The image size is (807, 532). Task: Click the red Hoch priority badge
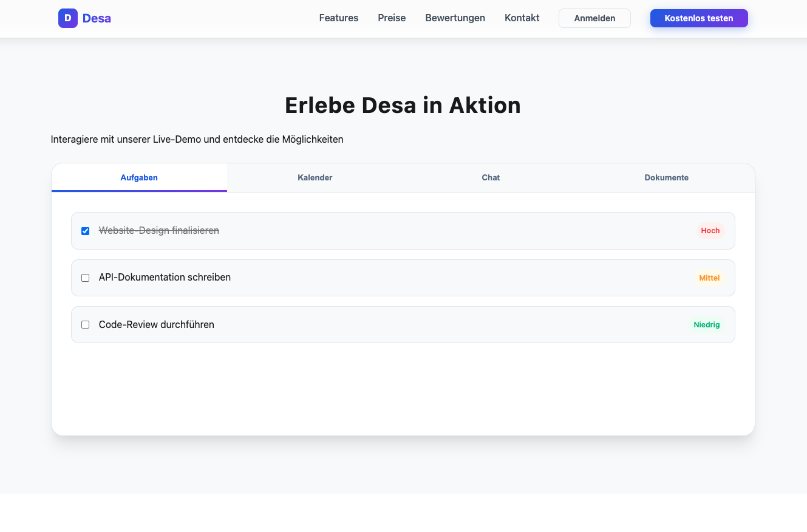point(710,231)
